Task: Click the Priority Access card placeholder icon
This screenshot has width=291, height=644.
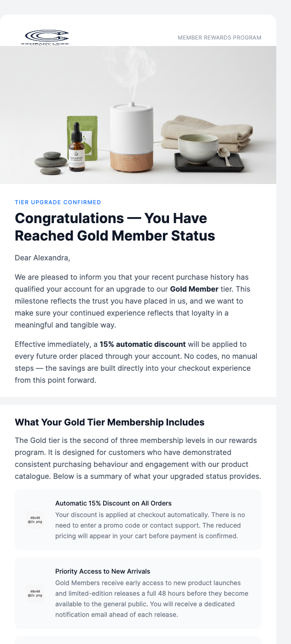Action: click(x=35, y=593)
